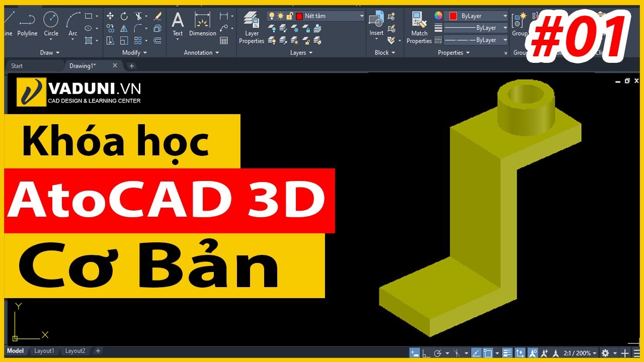Image resolution: width=644 pixels, height=362 pixels.
Task: Select the Mirror tool
Action: coord(124,28)
